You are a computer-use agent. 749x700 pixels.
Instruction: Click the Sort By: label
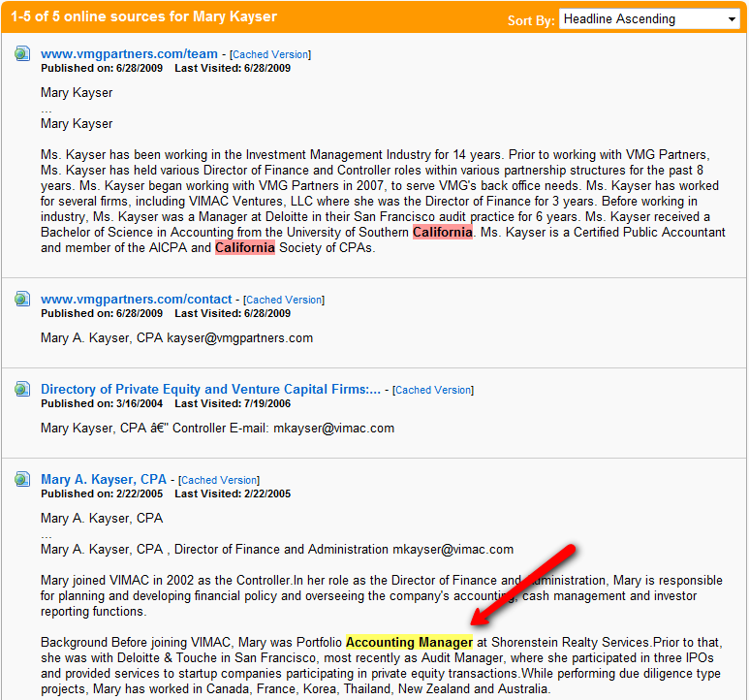pos(531,20)
